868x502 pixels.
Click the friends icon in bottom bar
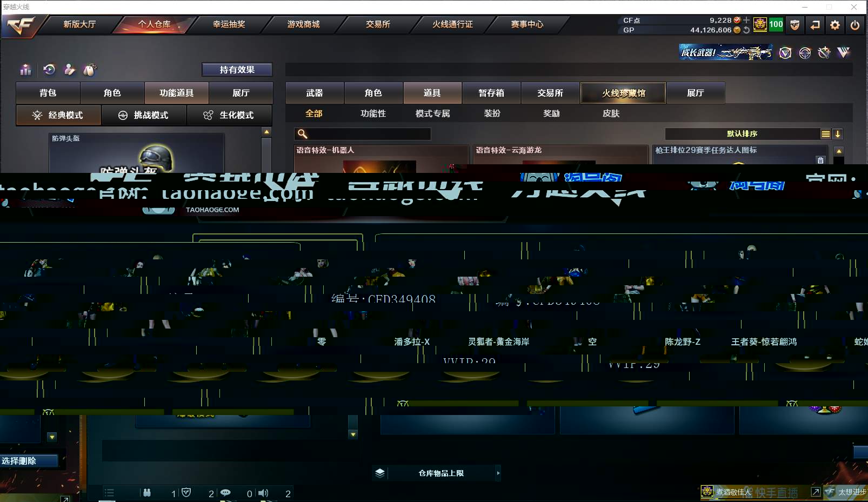coord(147,493)
